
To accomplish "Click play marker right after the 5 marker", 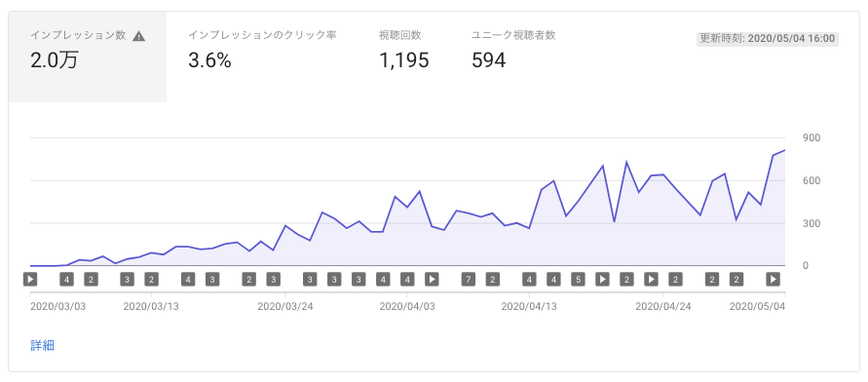I will point(602,279).
